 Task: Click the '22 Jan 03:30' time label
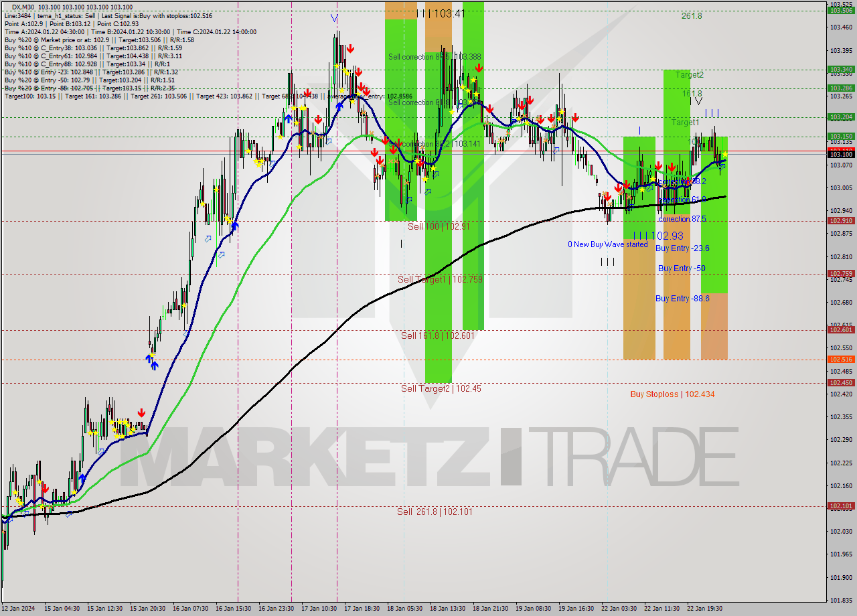click(x=619, y=609)
